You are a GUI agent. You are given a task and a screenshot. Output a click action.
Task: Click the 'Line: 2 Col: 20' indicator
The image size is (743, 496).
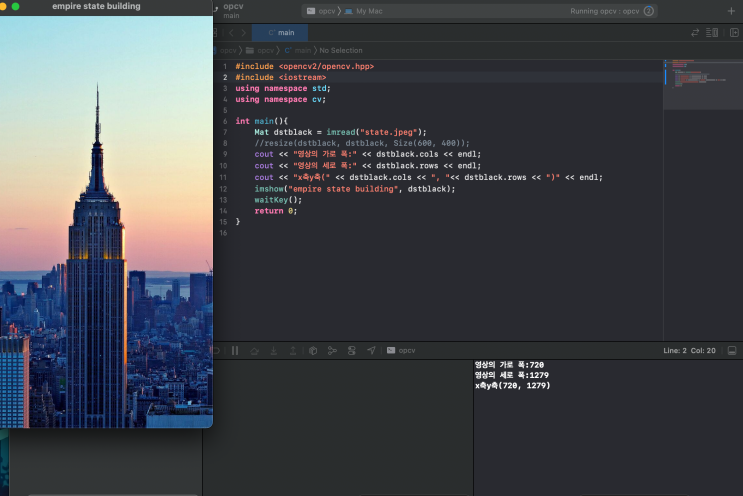click(689, 351)
